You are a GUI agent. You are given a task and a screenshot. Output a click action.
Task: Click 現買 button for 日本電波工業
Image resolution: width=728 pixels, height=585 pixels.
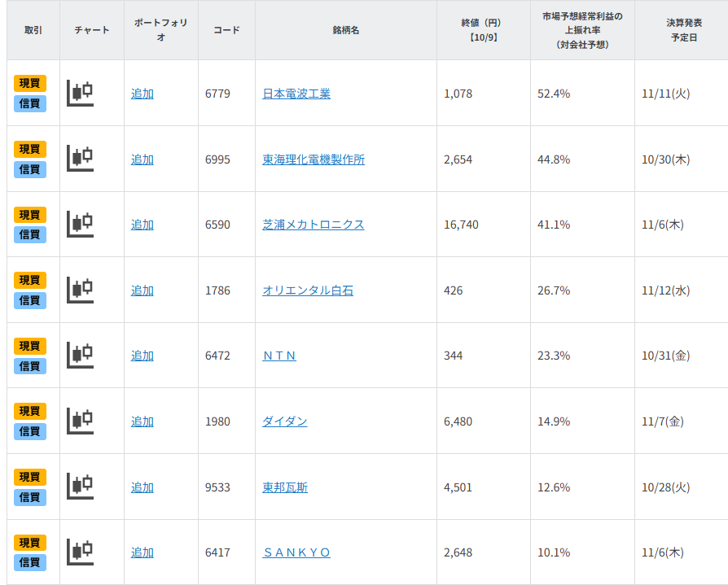click(30, 83)
